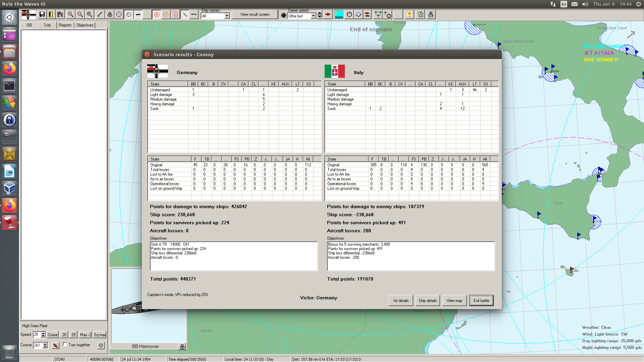
Task: Open the yellow question mark help icon
Action: 409,14
